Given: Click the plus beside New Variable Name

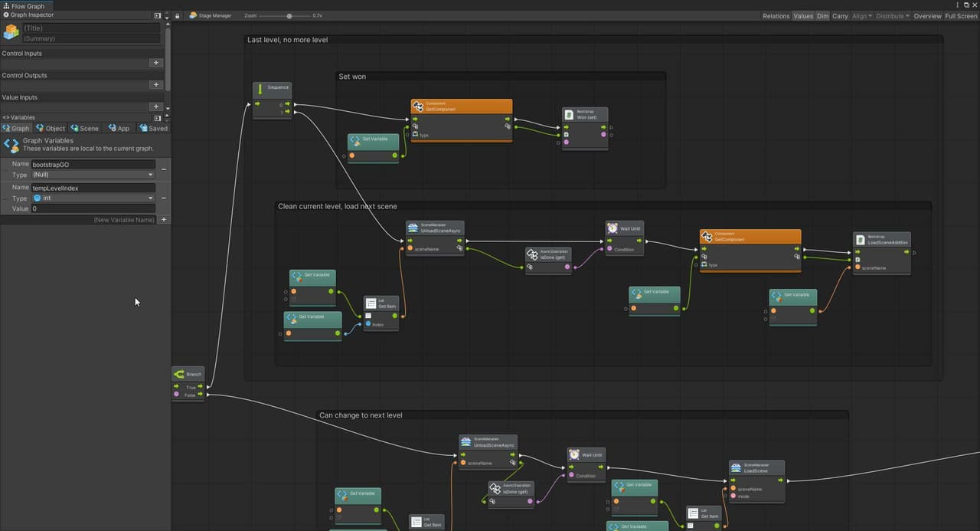Looking at the screenshot, I should pyautogui.click(x=163, y=220).
